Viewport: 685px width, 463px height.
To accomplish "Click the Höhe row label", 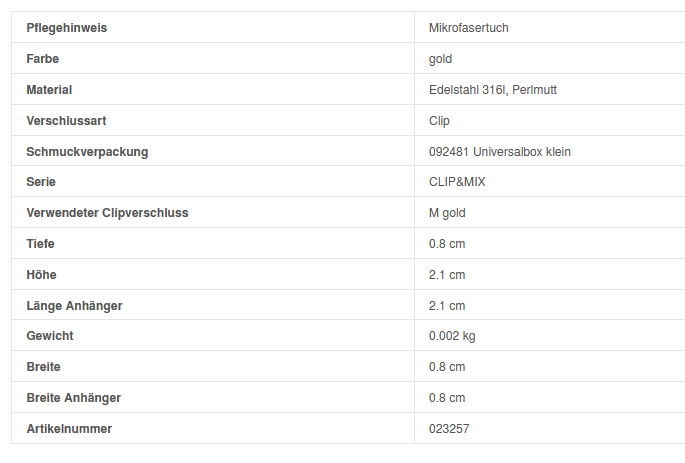I will tap(42, 275).
